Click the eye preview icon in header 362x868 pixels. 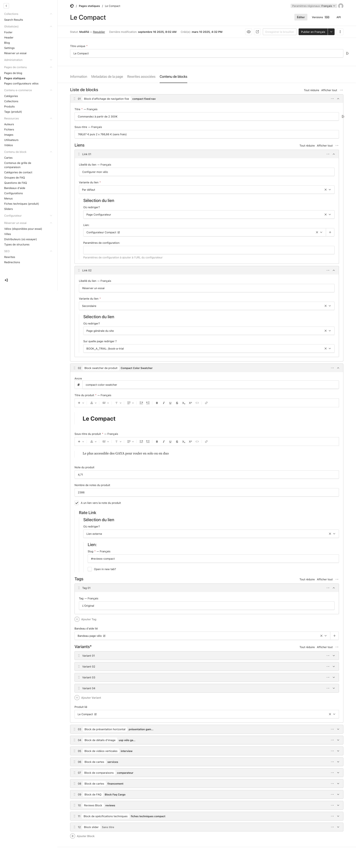(x=249, y=32)
